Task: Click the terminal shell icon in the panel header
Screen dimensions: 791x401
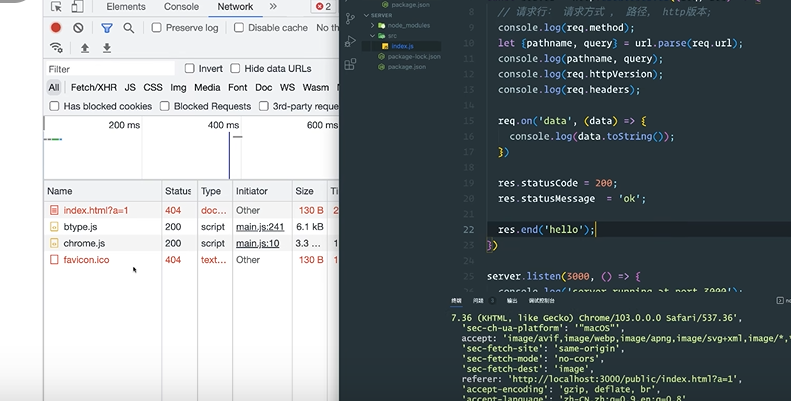Action: (780, 301)
